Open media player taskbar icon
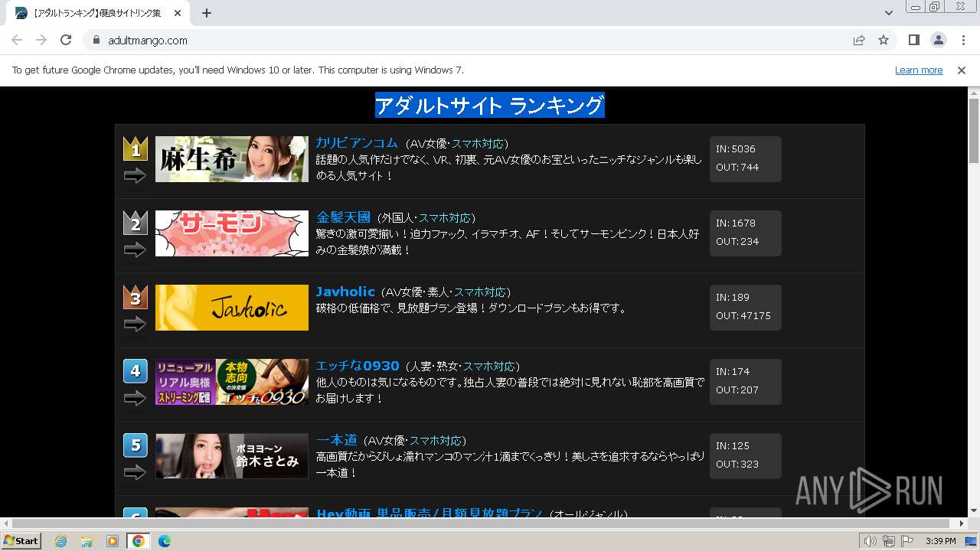The image size is (980, 551). [113, 541]
